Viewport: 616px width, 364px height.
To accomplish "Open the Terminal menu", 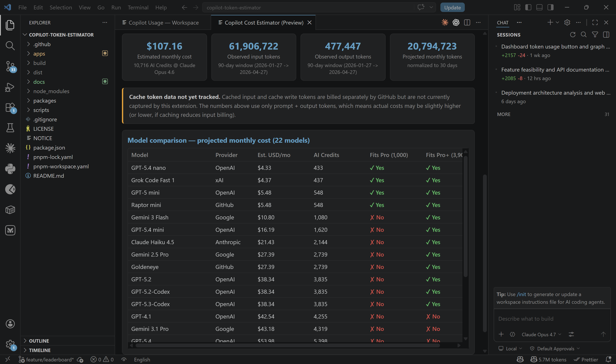I will pyautogui.click(x=138, y=7).
